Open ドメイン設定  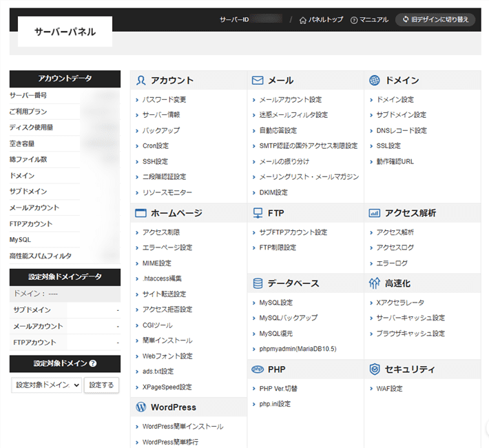click(x=395, y=99)
